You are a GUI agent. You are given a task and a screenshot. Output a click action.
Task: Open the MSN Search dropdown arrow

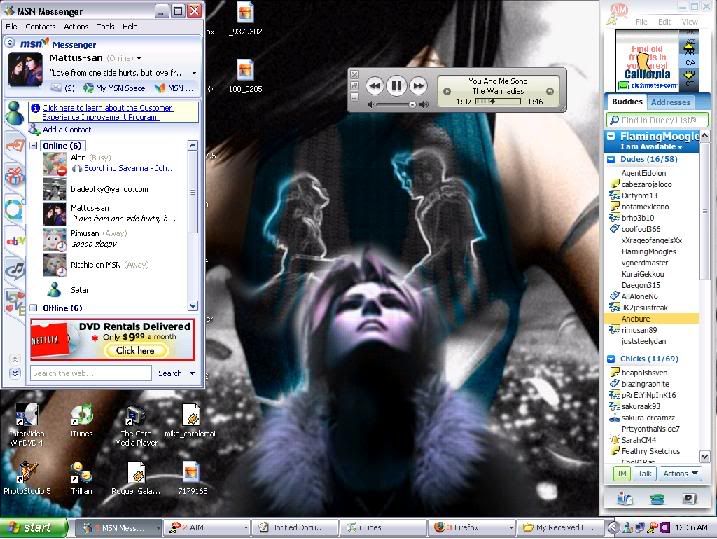[193, 374]
